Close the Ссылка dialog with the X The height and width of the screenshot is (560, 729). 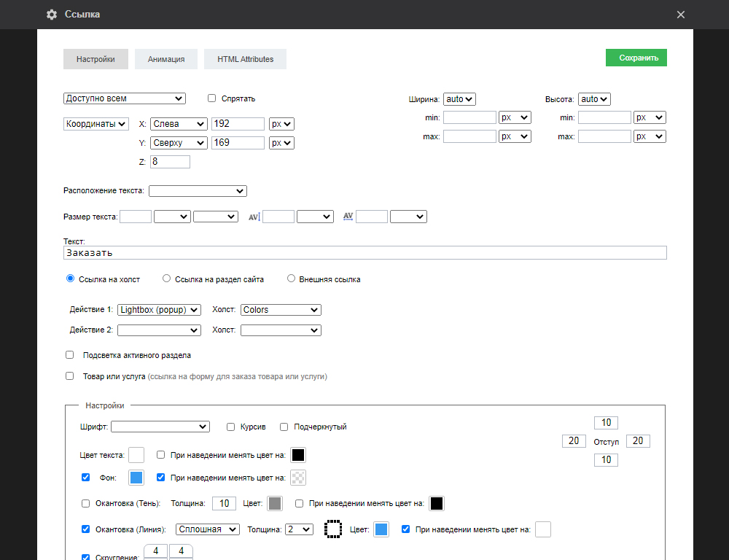680,15
